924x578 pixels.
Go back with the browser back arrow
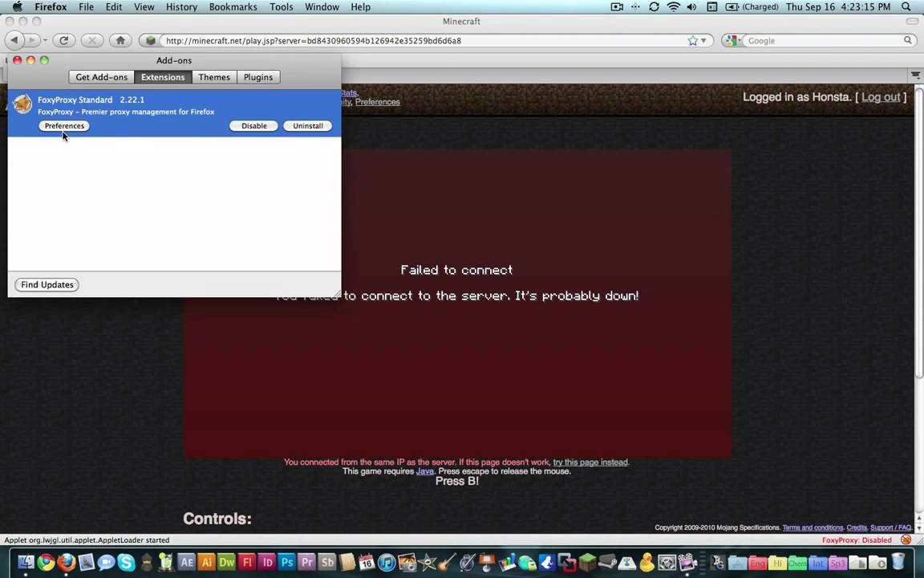pyautogui.click(x=14, y=40)
